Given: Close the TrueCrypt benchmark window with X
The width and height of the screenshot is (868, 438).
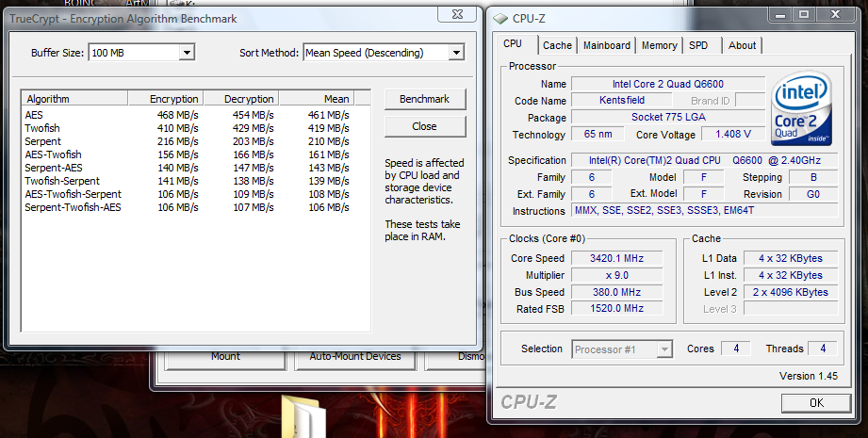Looking at the screenshot, I should coord(457,15).
